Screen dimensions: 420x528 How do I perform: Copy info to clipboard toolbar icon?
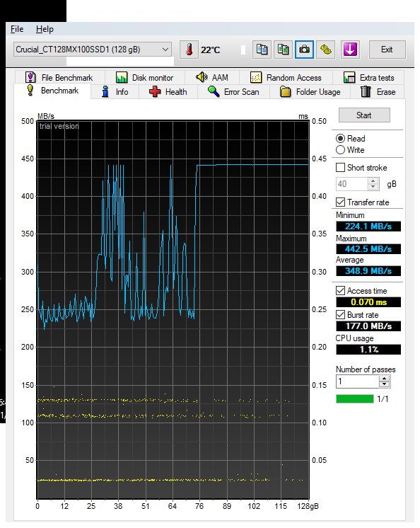click(x=262, y=50)
